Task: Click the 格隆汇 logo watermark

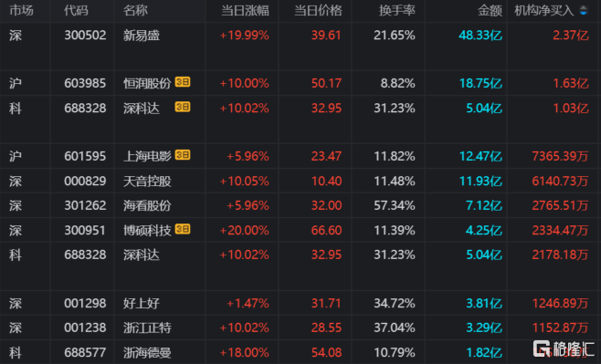Action: 564,348
